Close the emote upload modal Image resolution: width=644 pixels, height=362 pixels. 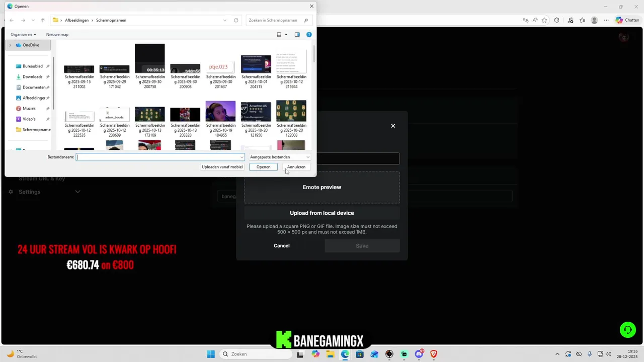point(393,126)
